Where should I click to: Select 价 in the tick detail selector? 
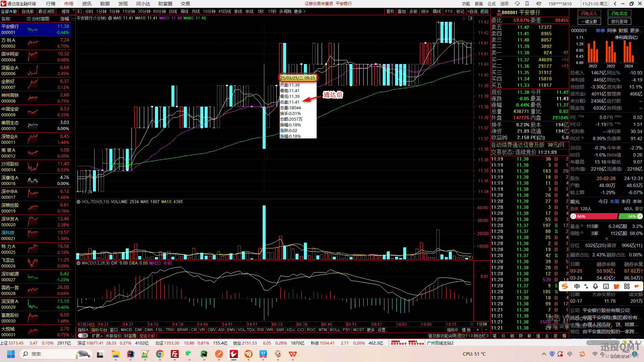point(503,336)
